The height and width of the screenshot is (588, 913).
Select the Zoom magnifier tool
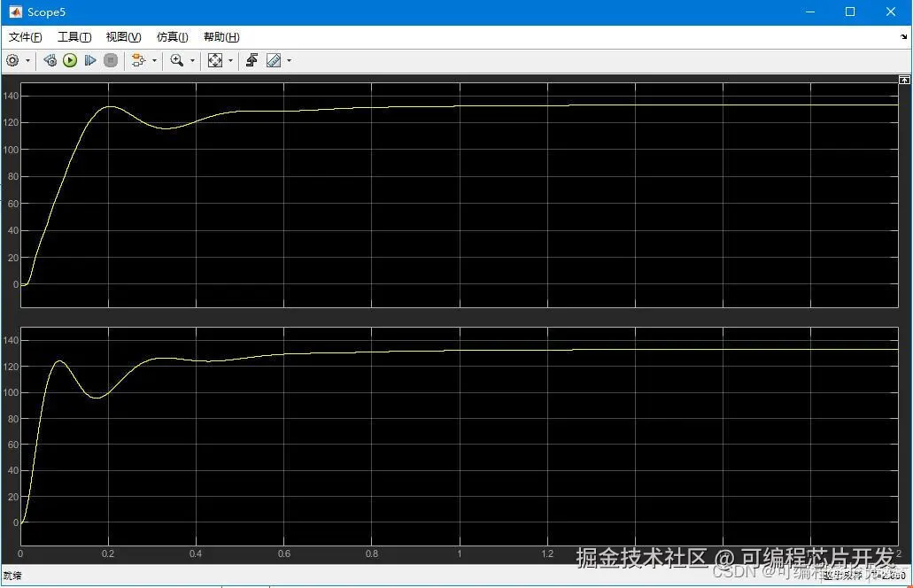click(177, 60)
